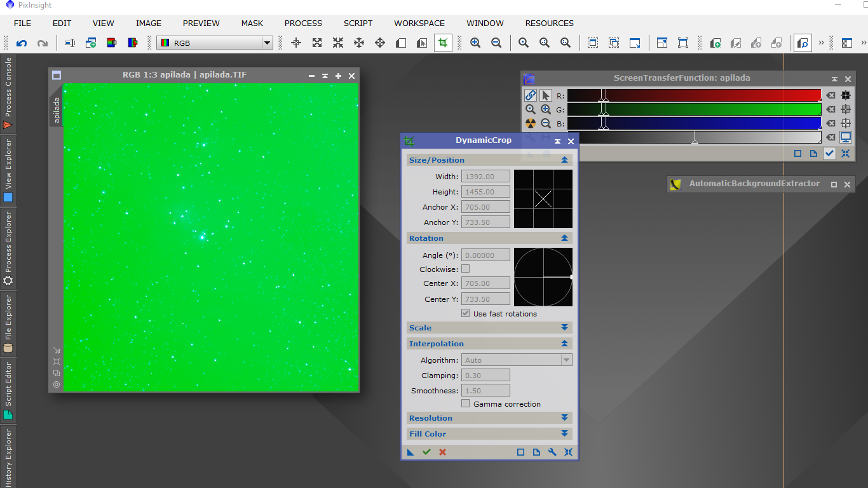Viewport: 868px width, 488px height.
Task: Select STF edit mode arrow pointer
Action: click(546, 95)
